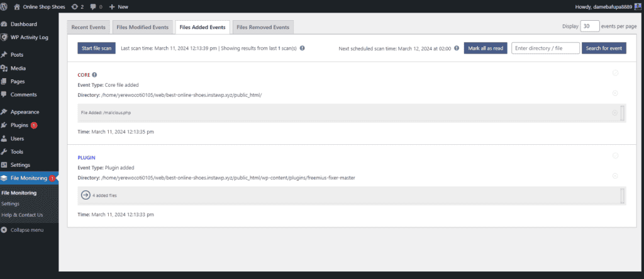The width and height of the screenshot is (644, 279).
Task: Mark the PLUGIN event as read
Action: tap(615, 156)
